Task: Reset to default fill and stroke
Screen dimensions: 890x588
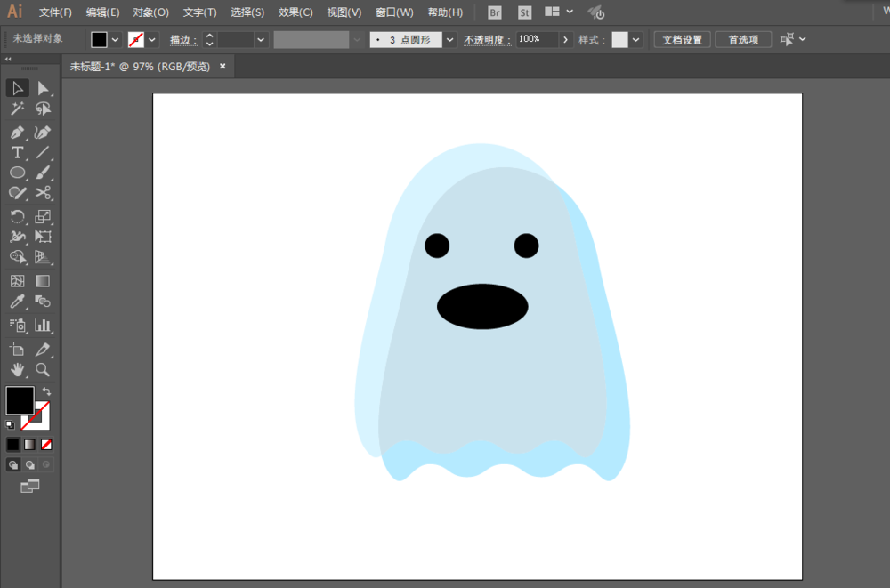Action: (10, 424)
